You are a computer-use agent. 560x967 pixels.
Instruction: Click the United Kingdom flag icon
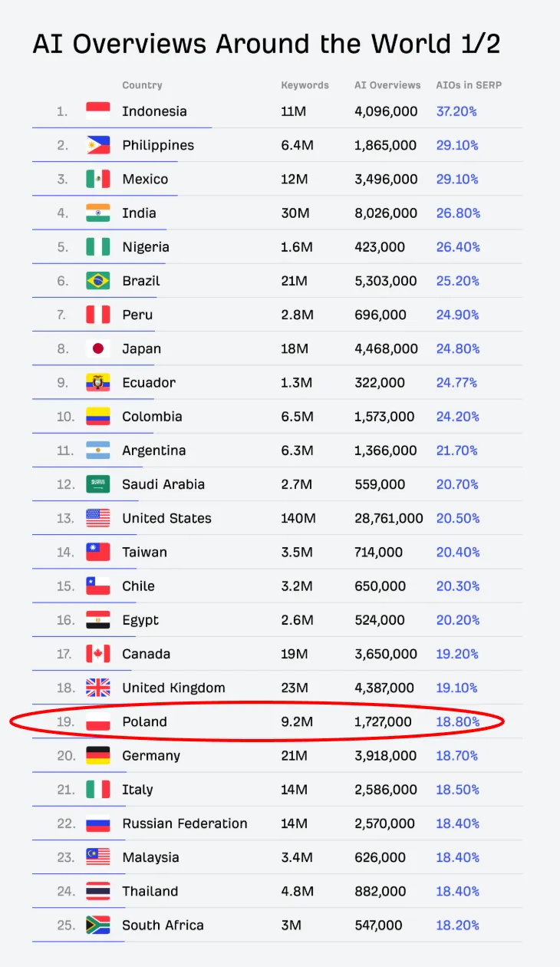(97, 688)
